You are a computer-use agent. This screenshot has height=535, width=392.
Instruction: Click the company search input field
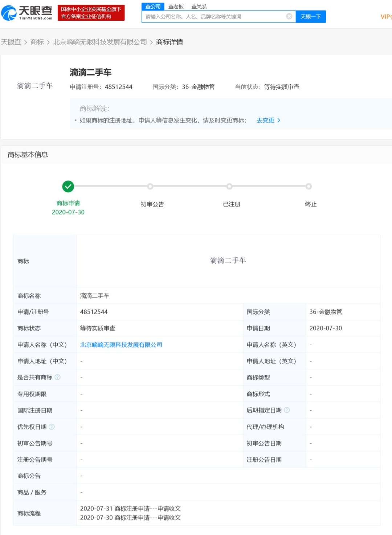(x=214, y=17)
